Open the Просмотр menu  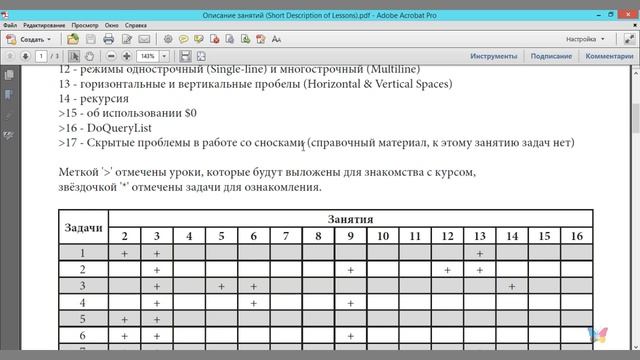point(85,25)
